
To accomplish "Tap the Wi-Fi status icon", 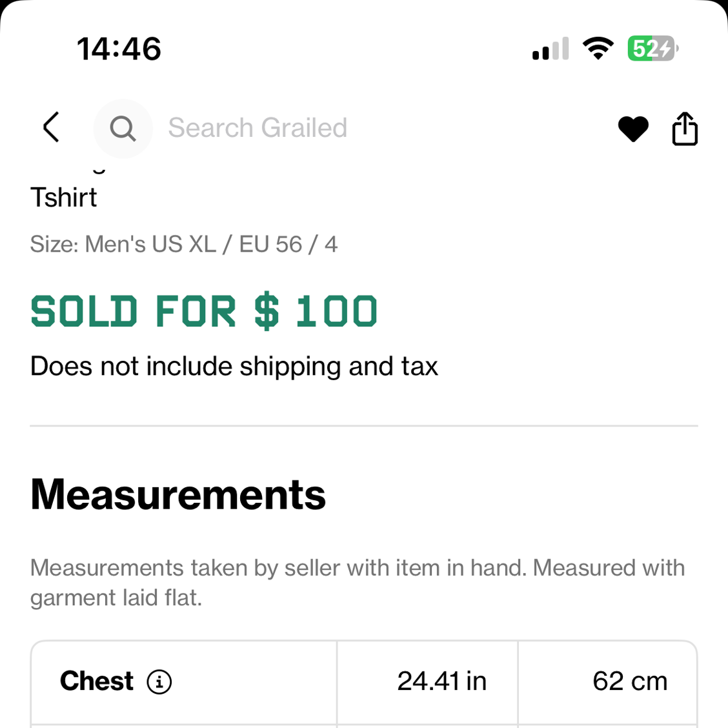I will click(x=598, y=48).
